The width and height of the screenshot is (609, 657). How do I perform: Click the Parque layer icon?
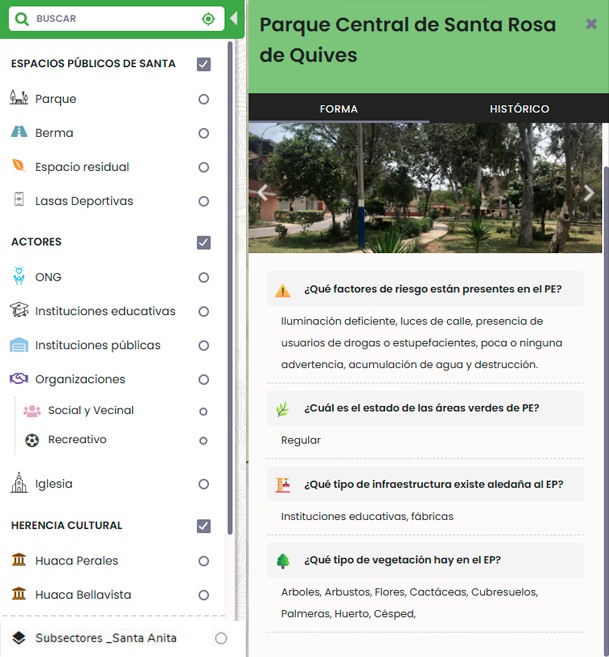(19, 99)
